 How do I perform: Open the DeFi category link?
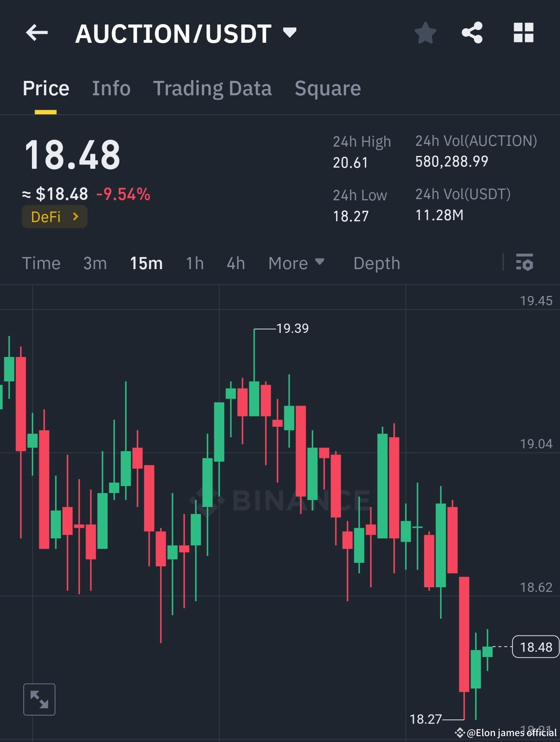[54, 217]
